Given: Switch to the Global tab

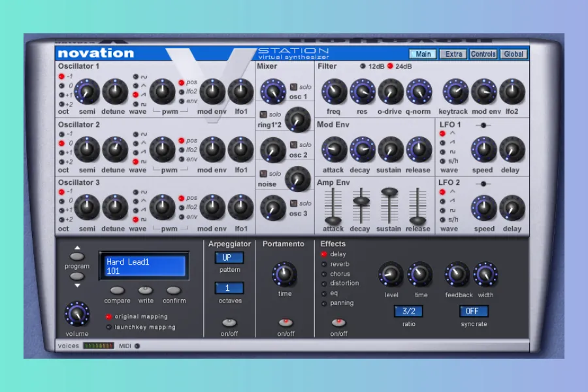Looking at the screenshot, I should point(514,54).
